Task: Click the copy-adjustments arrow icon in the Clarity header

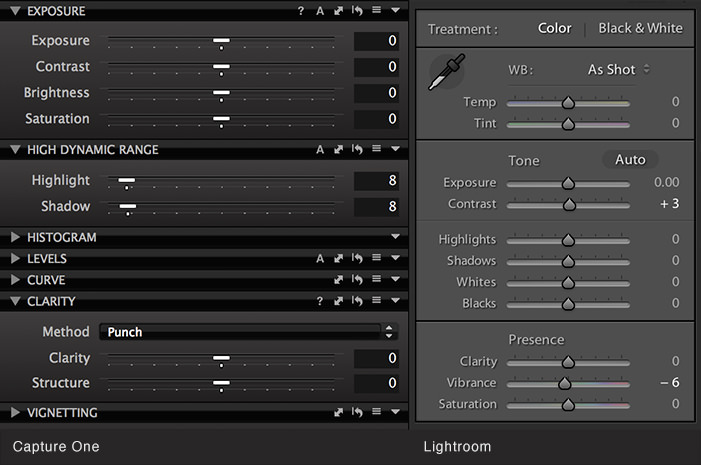Action: (x=338, y=301)
